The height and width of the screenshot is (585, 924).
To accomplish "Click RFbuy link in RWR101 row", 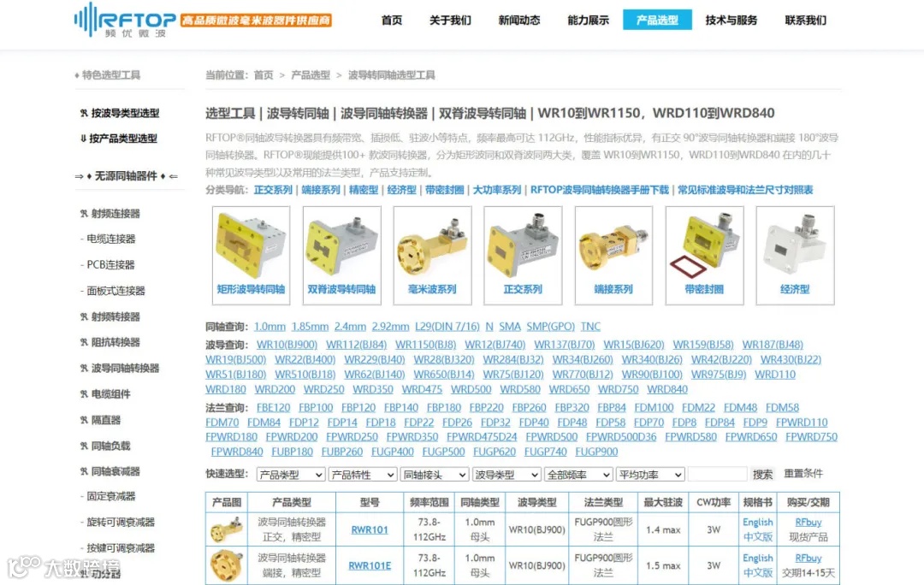I will 808,522.
